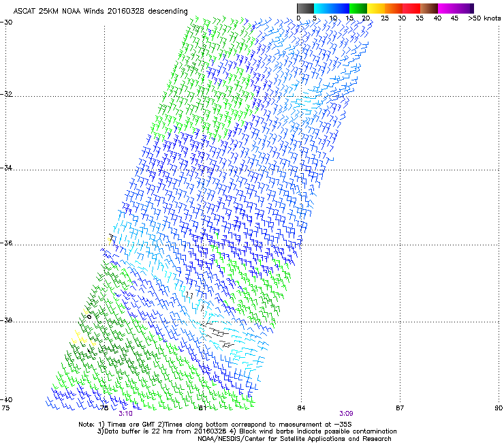Click legend scale number 35

pos(420,18)
